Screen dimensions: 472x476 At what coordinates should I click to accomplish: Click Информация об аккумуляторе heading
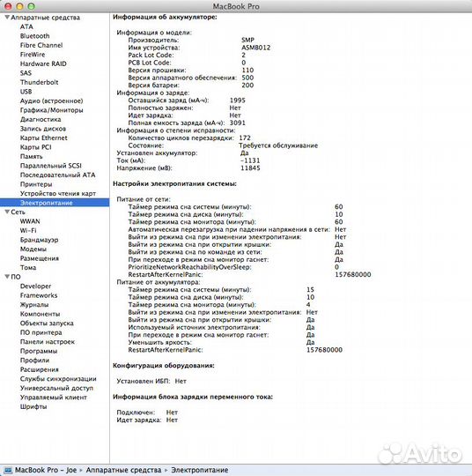[165, 17]
